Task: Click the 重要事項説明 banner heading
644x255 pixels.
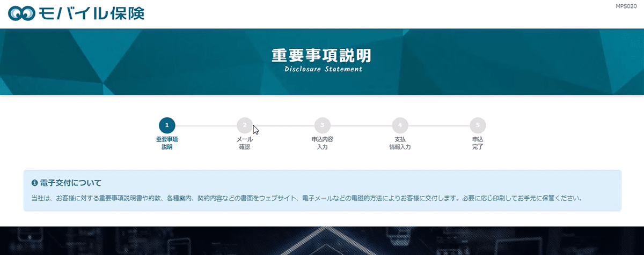Action: (x=321, y=56)
